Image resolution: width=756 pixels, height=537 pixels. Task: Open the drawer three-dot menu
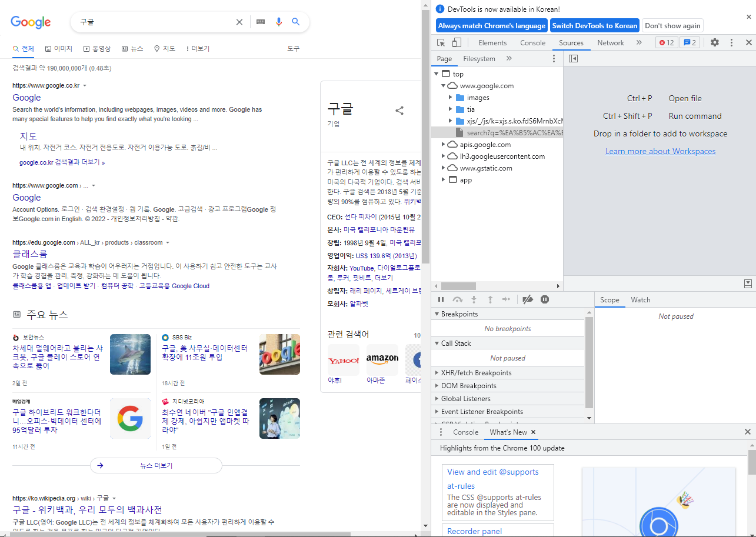coord(441,432)
